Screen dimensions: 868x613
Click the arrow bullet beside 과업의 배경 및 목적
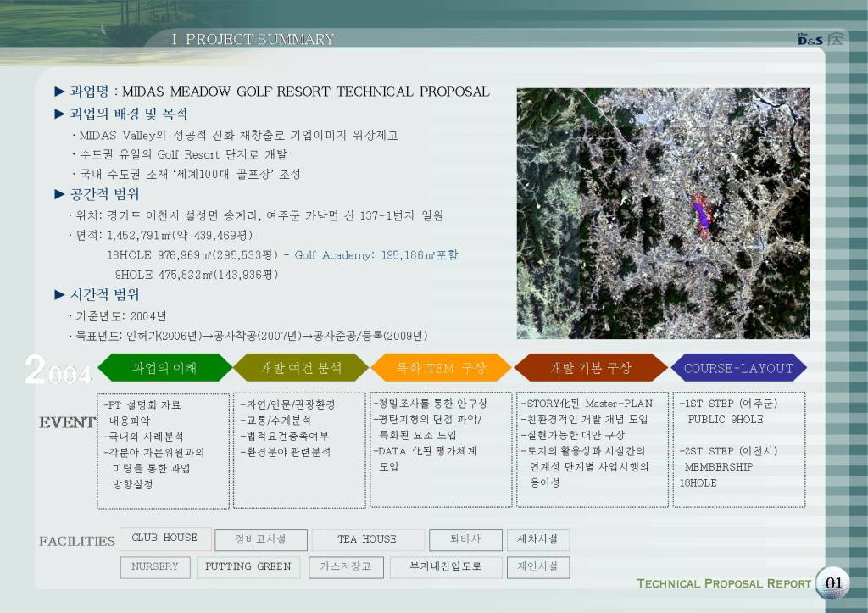(59, 114)
